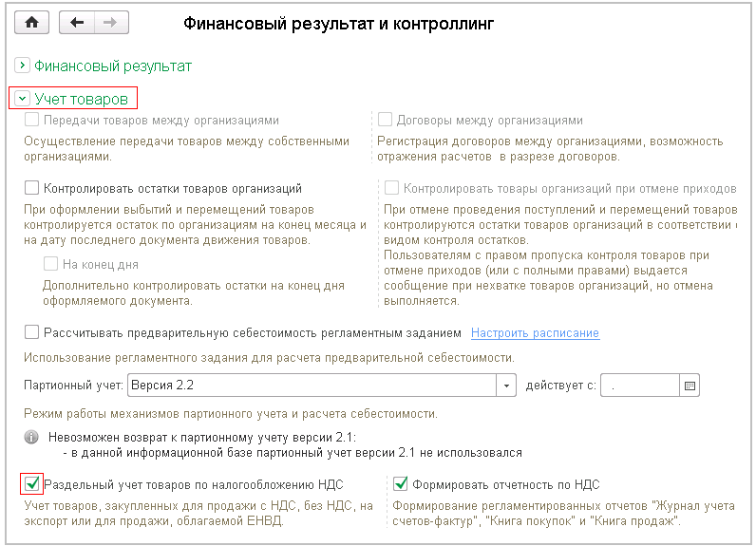Toggle Контролировать товары при отмене приходов

pyautogui.click(x=393, y=188)
